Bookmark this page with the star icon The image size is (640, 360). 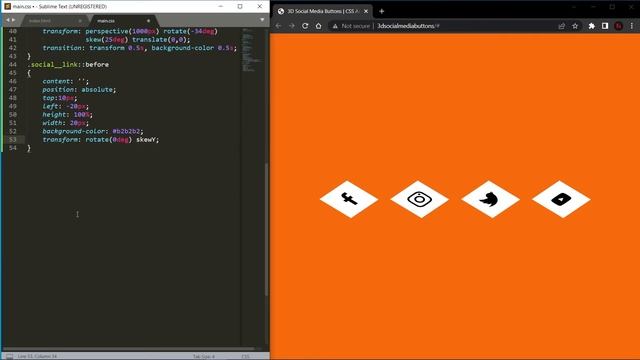click(x=575, y=26)
